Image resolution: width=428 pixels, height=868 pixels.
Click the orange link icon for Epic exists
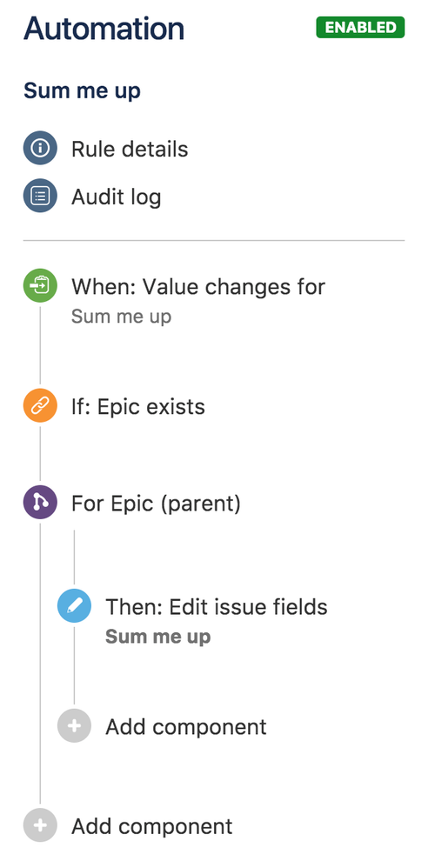[x=40, y=406]
